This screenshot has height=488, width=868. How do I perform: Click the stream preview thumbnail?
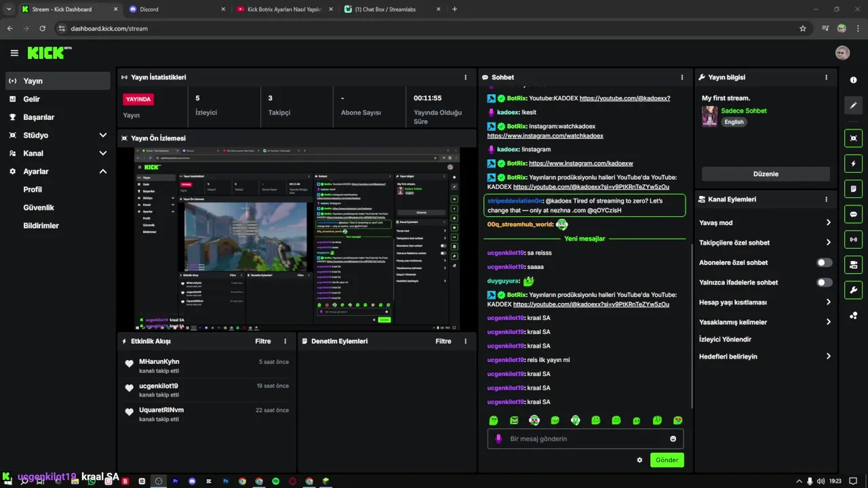297,239
